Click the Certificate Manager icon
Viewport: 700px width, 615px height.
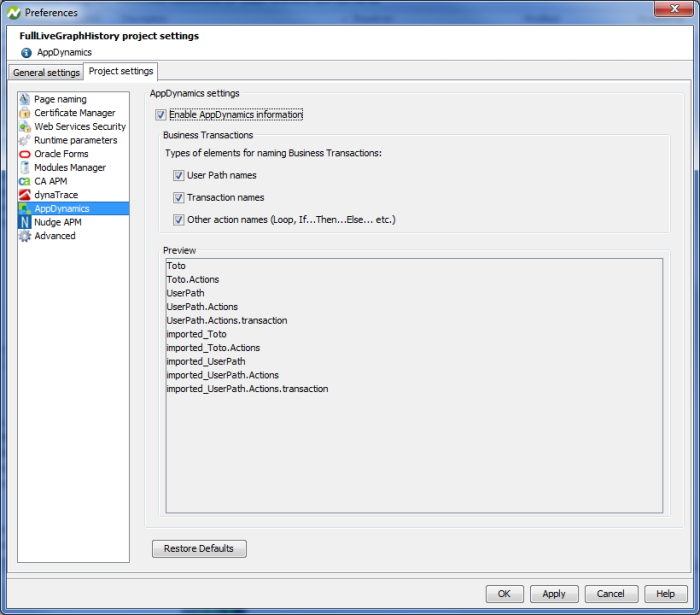click(25, 113)
